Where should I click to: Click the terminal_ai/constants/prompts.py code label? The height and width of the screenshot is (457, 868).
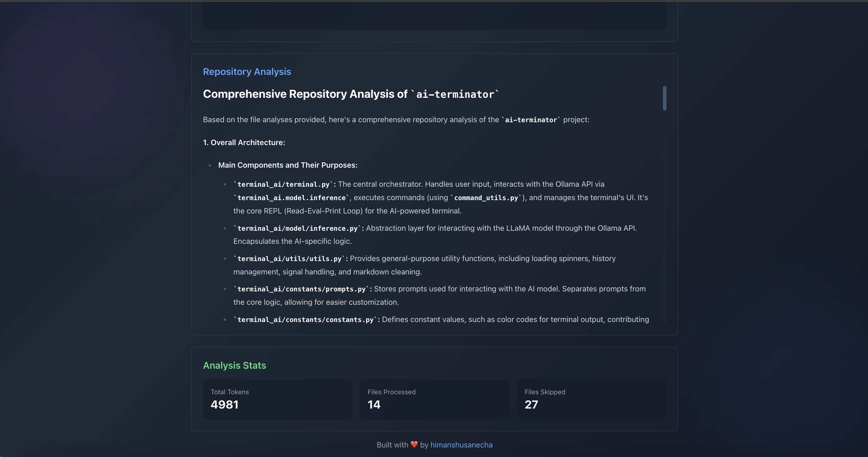click(301, 289)
